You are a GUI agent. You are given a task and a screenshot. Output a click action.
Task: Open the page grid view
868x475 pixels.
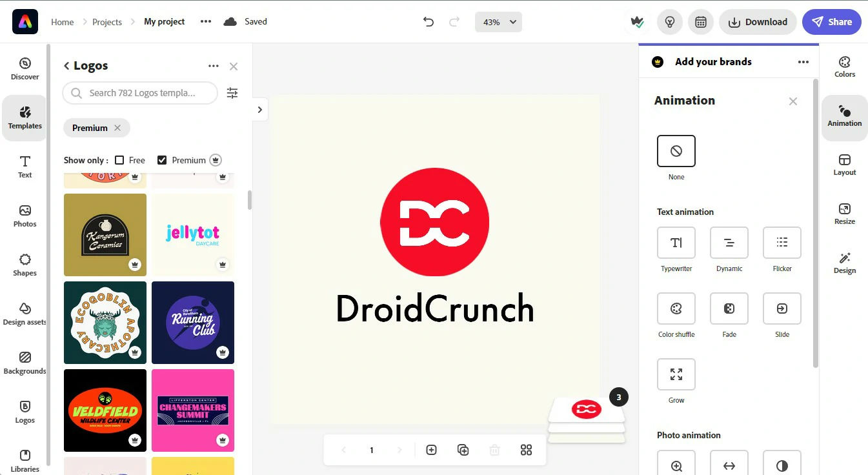pyautogui.click(x=526, y=450)
